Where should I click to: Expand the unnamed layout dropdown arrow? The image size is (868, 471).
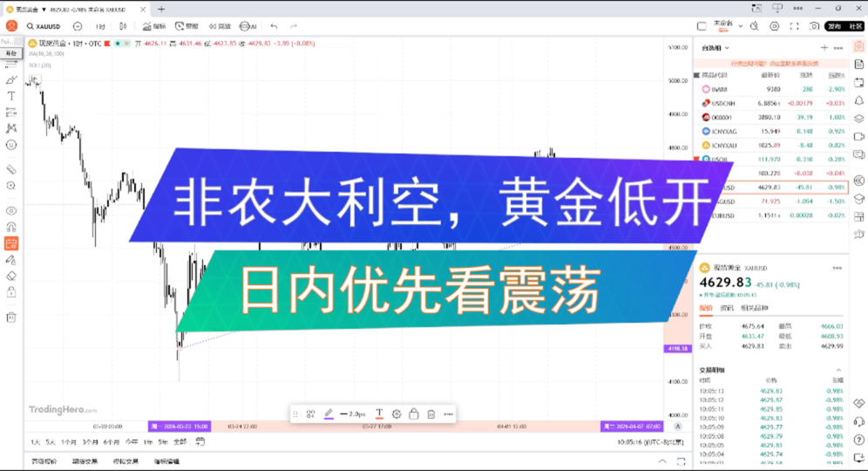741,26
